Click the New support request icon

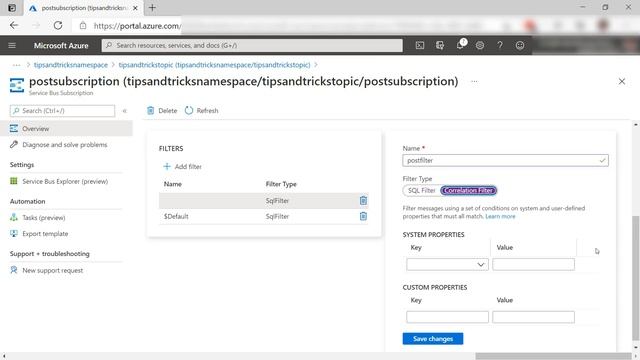click(x=14, y=270)
